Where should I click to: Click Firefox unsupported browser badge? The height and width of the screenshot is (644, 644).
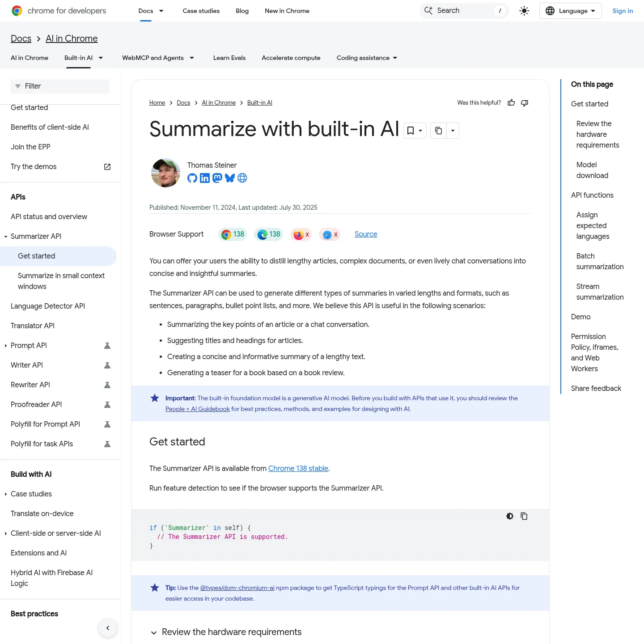pyautogui.click(x=301, y=234)
